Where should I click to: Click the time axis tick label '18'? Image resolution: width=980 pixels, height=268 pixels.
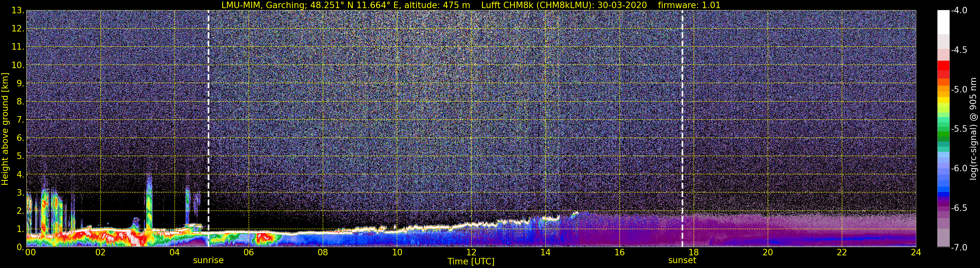[x=694, y=252]
